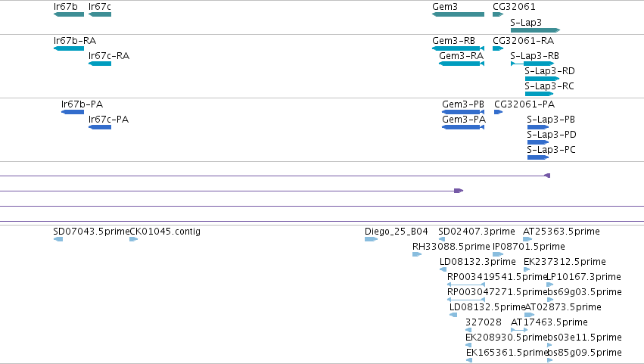This screenshot has width=644, height=364.
Task: Click the S-Lap3 gene label text
Action: [x=526, y=23]
